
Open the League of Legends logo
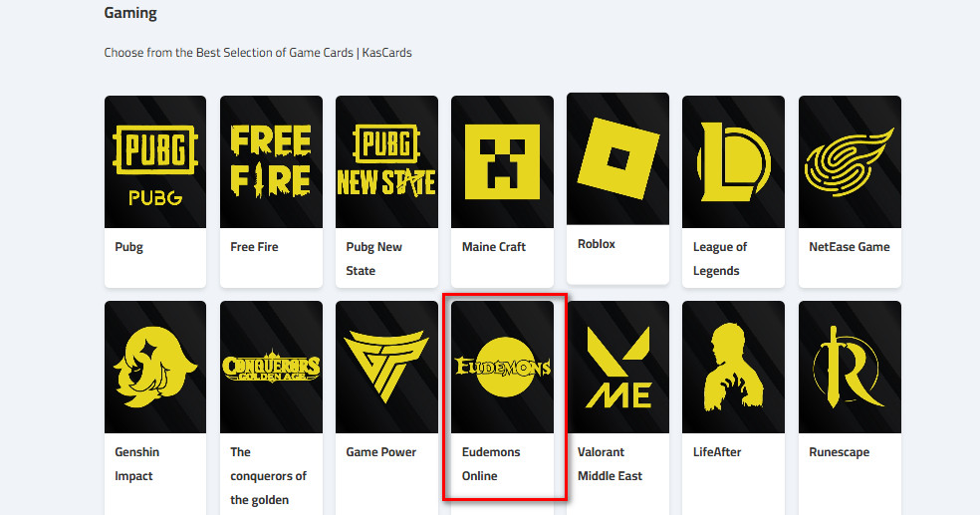coord(733,162)
